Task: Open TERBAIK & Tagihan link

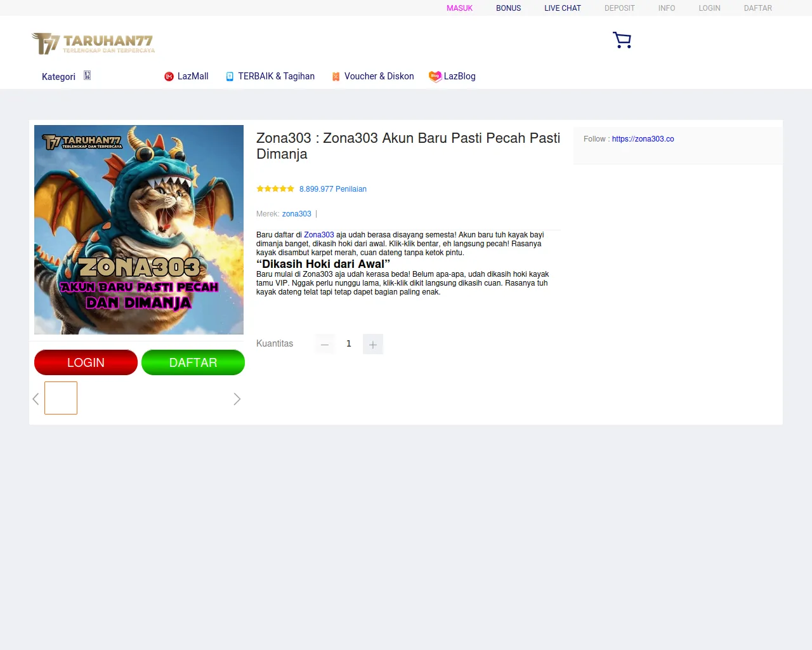Action: [277, 76]
